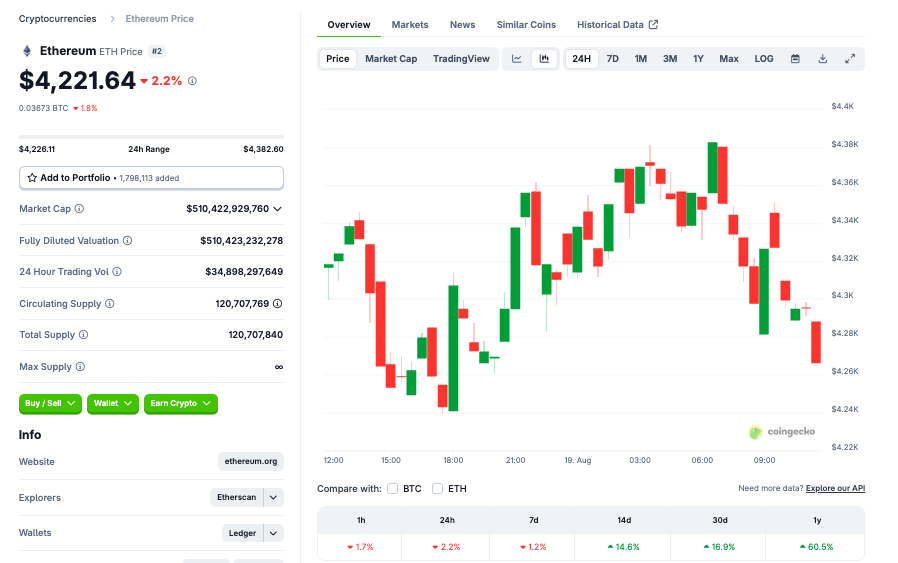
Task: Click the #2 rank badge
Action: pyautogui.click(x=157, y=51)
